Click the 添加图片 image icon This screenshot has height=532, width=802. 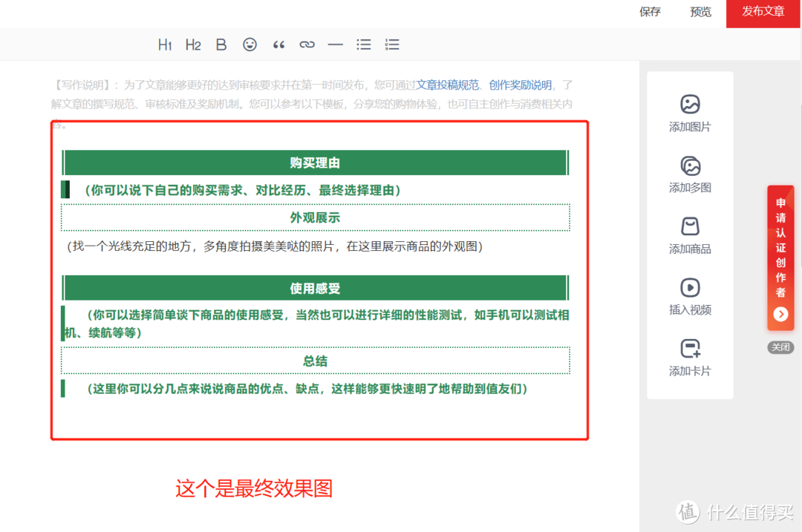(690, 105)
